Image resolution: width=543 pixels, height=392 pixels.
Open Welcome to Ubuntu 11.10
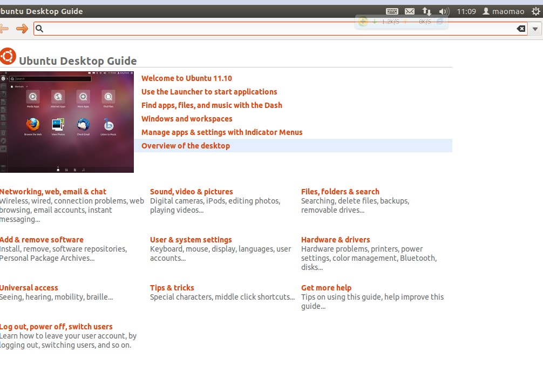187,78
